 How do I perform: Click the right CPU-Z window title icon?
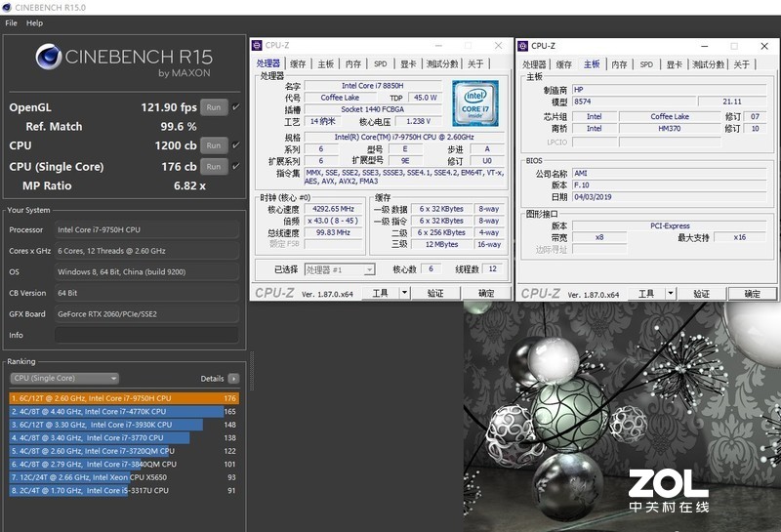point(524,45)
